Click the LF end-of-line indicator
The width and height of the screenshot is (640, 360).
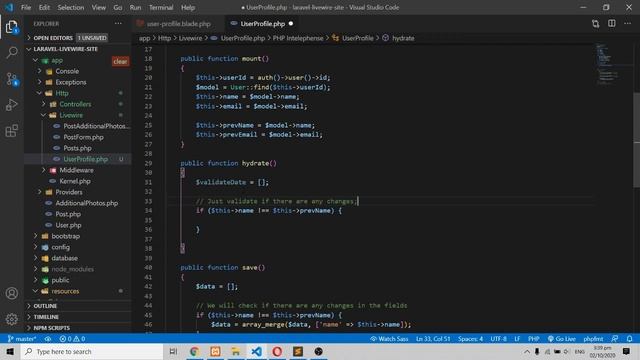(x=517, y=339)
